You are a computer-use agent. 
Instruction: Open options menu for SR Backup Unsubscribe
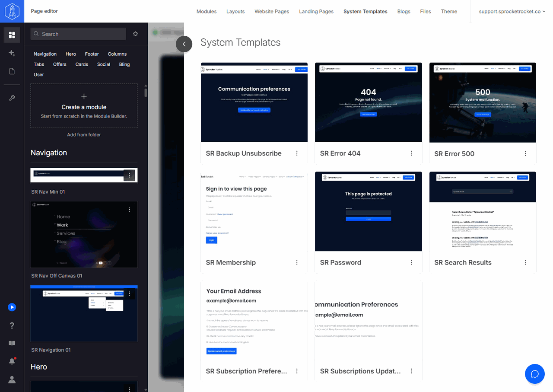coord(297,153)
